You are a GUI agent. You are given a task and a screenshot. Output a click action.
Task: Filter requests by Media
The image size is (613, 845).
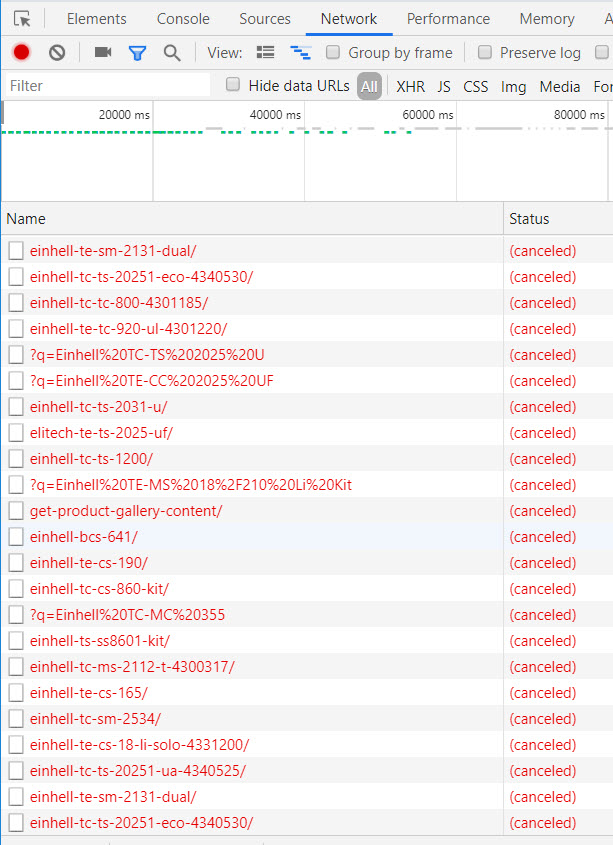tap(560, 86)
